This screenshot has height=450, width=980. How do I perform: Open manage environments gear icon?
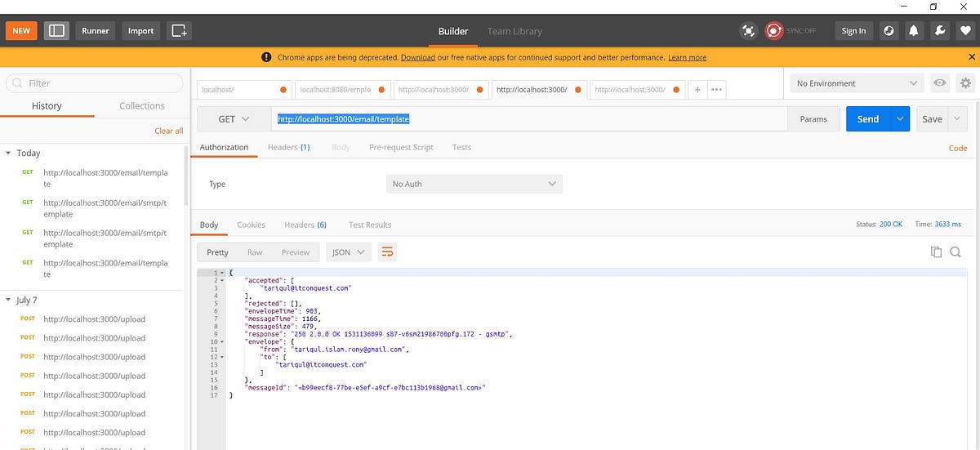pyautogui.click(x=966, y=83)
